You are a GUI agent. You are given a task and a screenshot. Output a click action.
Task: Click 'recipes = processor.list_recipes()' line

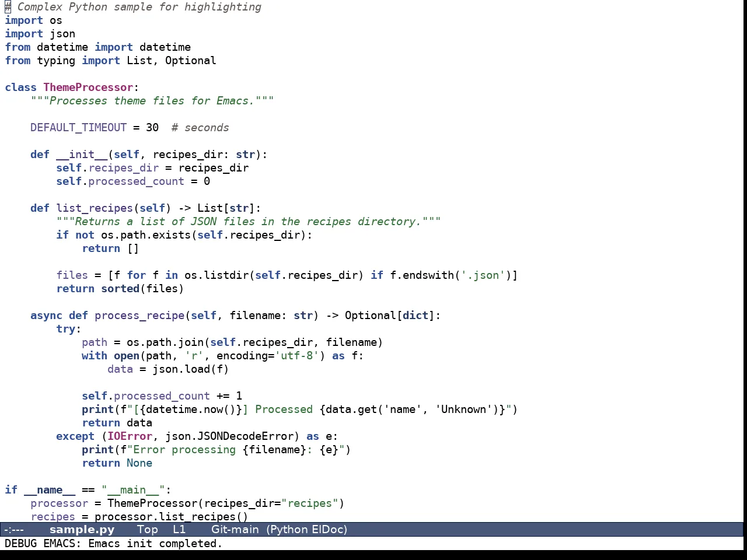139,517
